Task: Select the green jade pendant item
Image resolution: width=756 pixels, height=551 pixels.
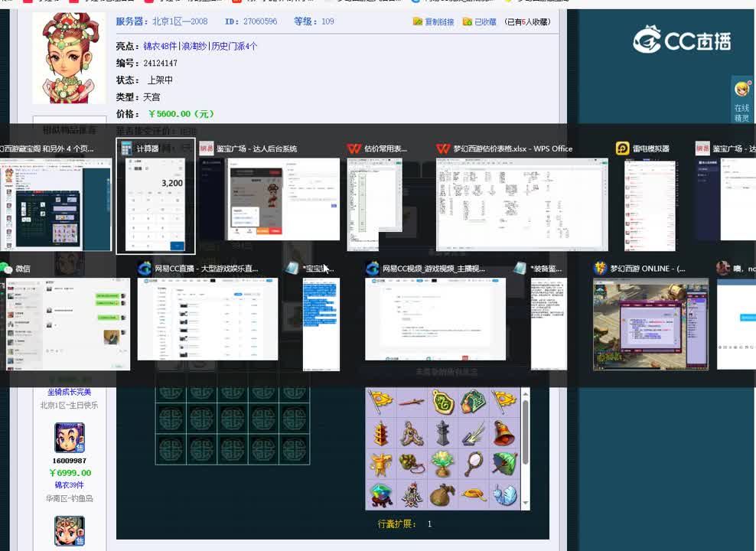Action: pos(442,402)
